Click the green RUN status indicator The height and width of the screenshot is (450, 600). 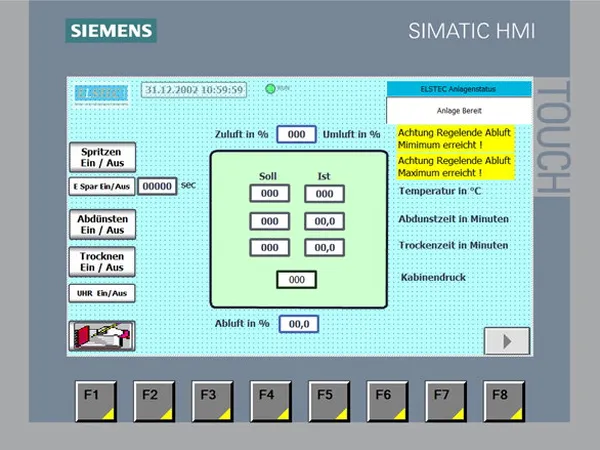point(270,89)
